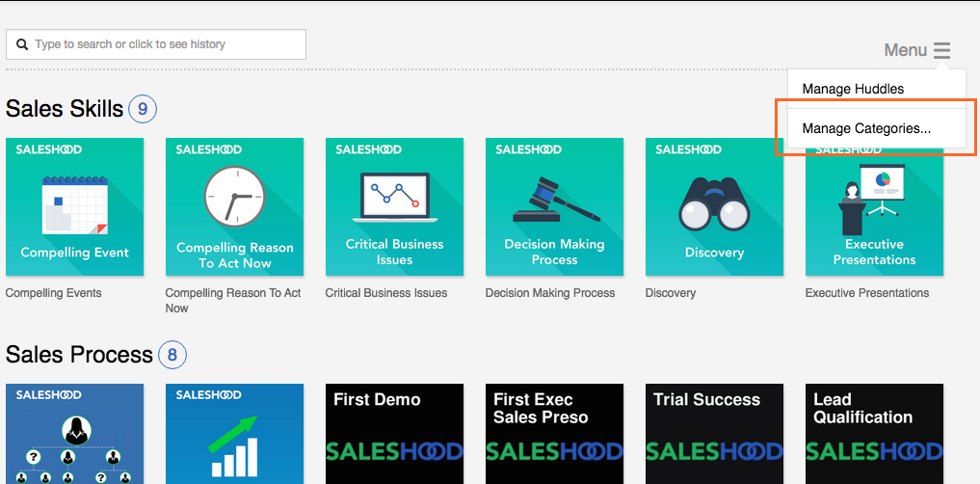The height and width of the screenshot is (484, 980).
Task: Open the blue bar chart growth tile
Action: click(234, 434)
